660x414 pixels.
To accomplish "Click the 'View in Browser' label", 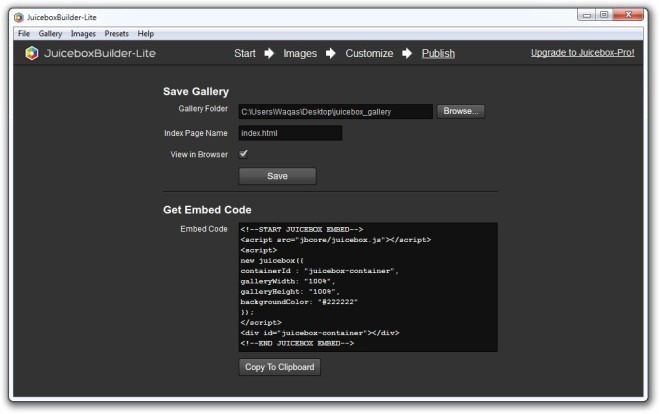I will point(199,154).
